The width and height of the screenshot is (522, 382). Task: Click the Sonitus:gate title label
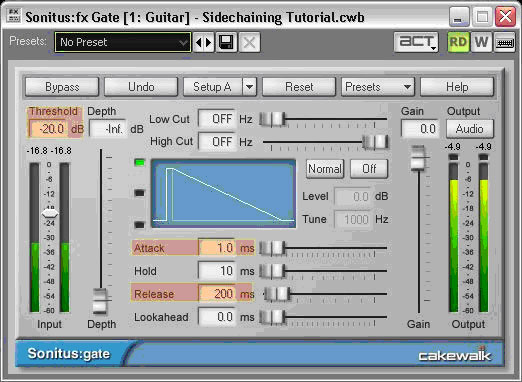[x=69, y=354]
